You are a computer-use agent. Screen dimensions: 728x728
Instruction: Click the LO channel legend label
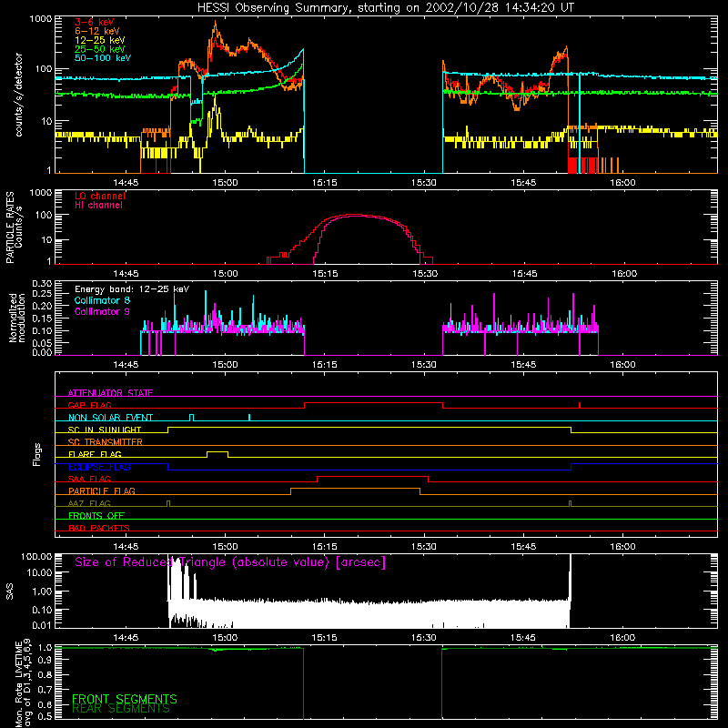point(100,196)
